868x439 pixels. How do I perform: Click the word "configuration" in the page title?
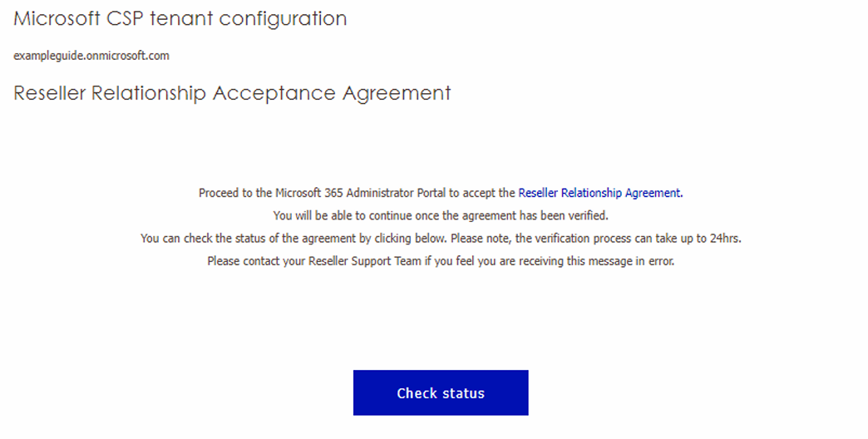click(289, 19)
